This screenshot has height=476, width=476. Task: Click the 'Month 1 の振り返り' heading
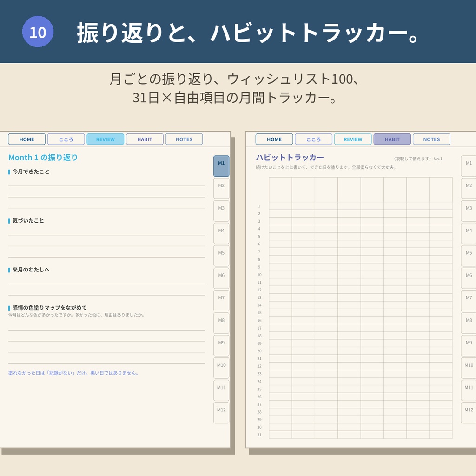coord(43,158)
